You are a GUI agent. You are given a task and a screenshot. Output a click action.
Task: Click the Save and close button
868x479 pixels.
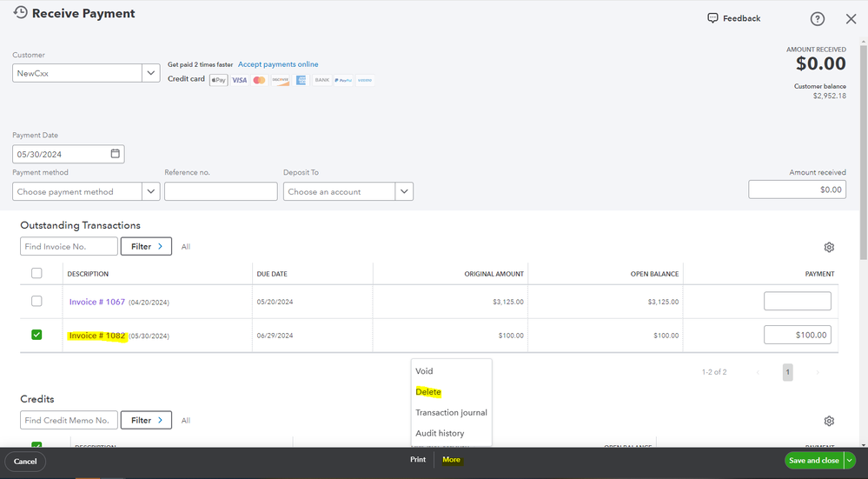coord(814,460)
